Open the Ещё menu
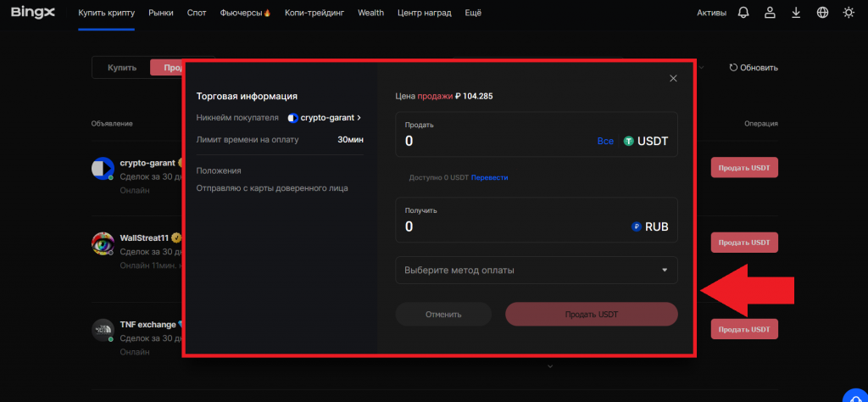The image size is (868, 402). (x=473, y=13)
